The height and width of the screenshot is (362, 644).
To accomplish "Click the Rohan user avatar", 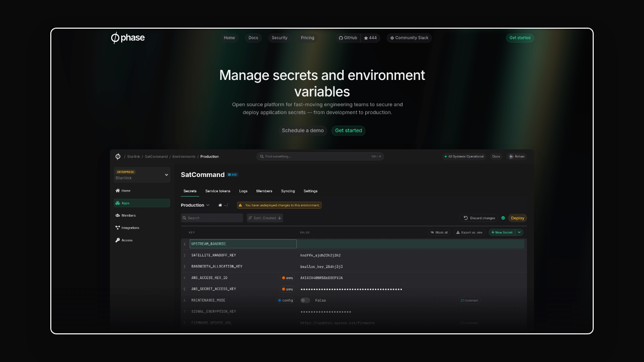I will point(512,156).
